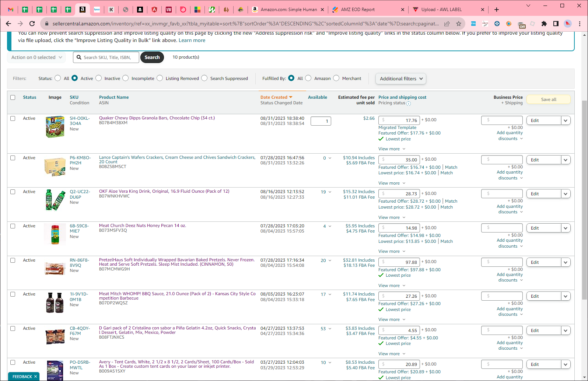This screenshot has width=588, height=381.
Task: Sort by Price and shipping cost header
Action: (402, 97)
